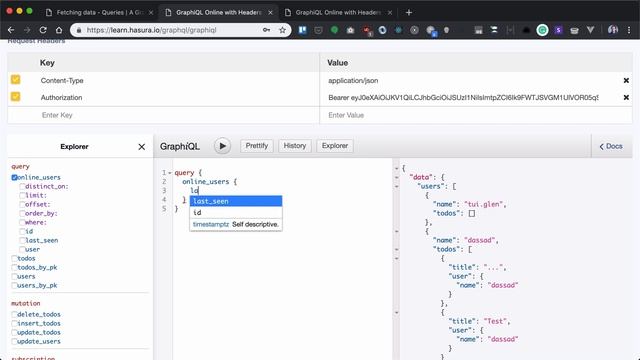The height and width of the screenshot is (360, 640).
Task: Check the update_todos mutation
Action: point(14,332)
